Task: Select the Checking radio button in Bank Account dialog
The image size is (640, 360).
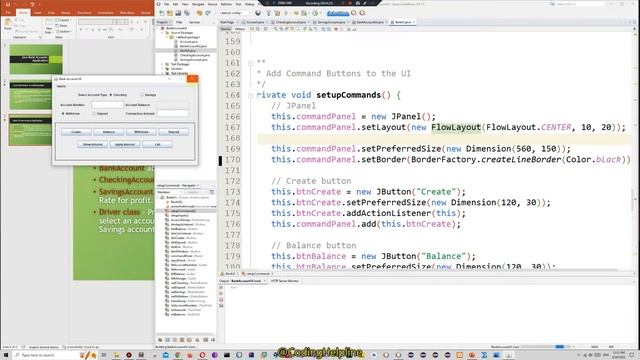Action: (x=111, y=95)
